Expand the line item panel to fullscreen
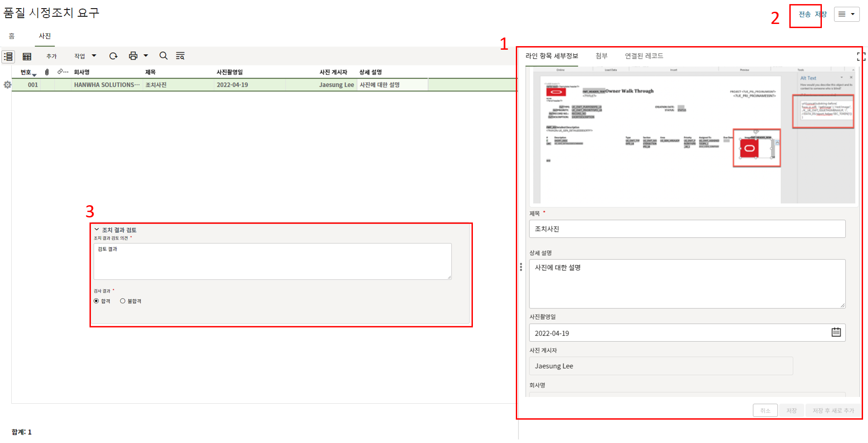This screenshot has width=868, height=443. coord(861,57)
